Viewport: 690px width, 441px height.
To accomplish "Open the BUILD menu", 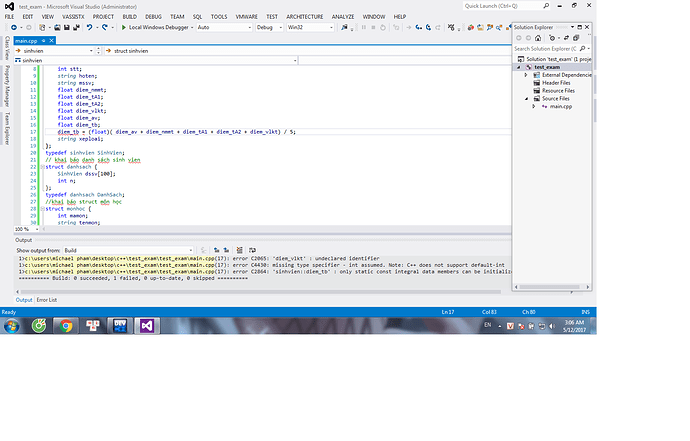I will 129,17.
